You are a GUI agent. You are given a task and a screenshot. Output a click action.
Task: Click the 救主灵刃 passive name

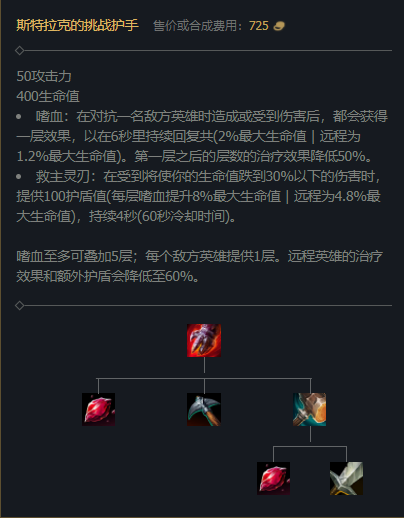63,176
